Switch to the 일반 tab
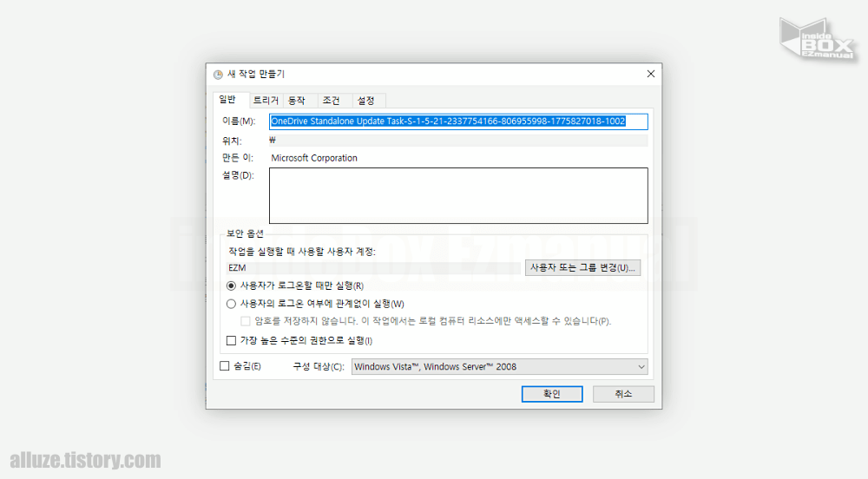The width and height of the screenshot is (868, 479). pyautogui.click(x=227, y=100)
